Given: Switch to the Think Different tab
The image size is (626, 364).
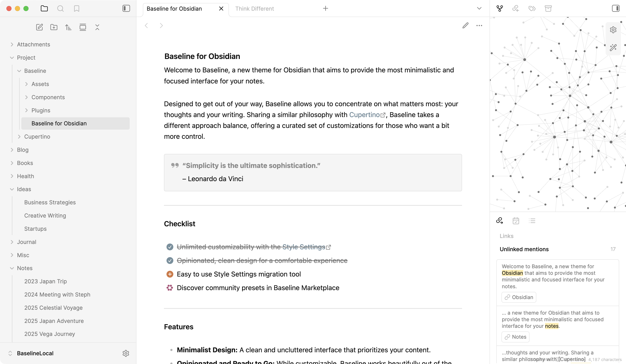Looking at the screenshot, I should coord(254,9).
